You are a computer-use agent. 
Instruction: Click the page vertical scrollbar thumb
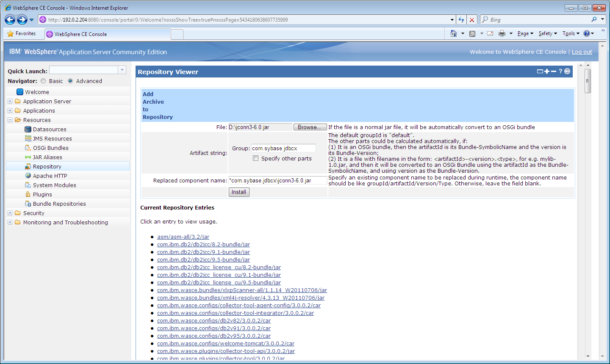pos(588,81)
